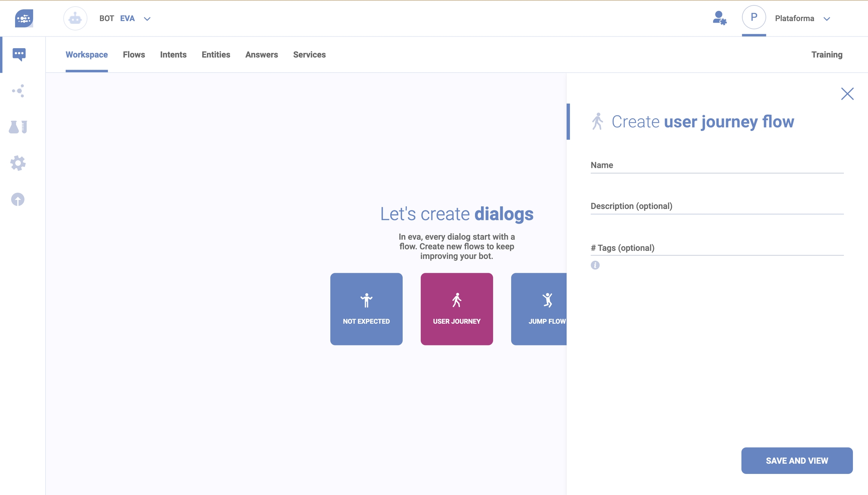Click the bot avatar icon

[x=75, y=18]
